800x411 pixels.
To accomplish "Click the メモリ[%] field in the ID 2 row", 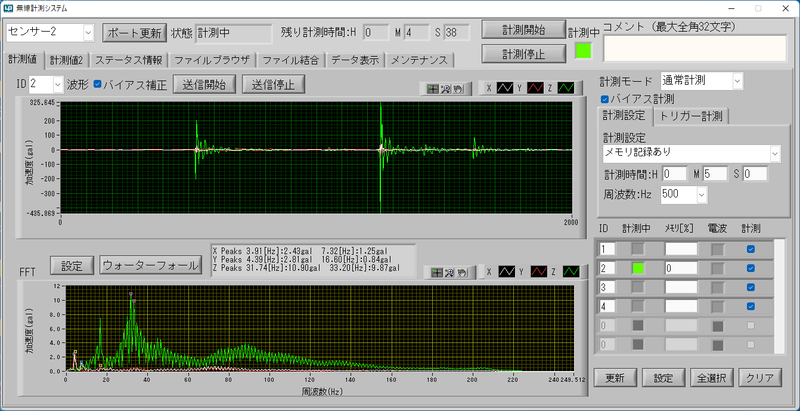I will (x=681, y=268).
